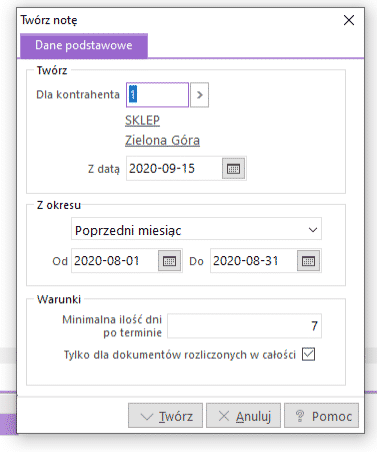Focus the Dla kontrahenta input field
The width and height of the screenshot is (377, 452).
pos(157,95)
